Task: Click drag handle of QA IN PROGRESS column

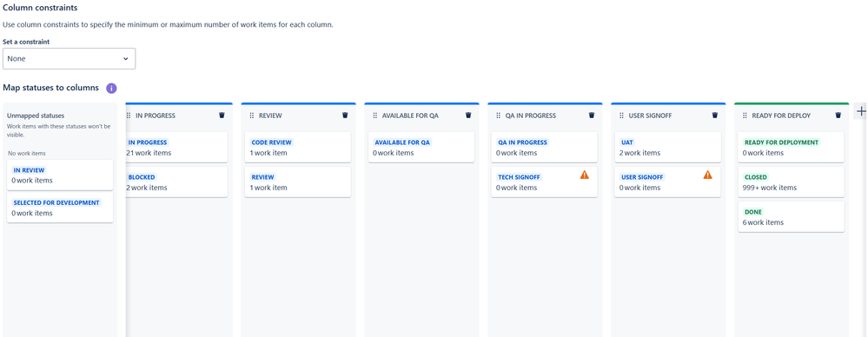Action: click(x=498, y=116)
